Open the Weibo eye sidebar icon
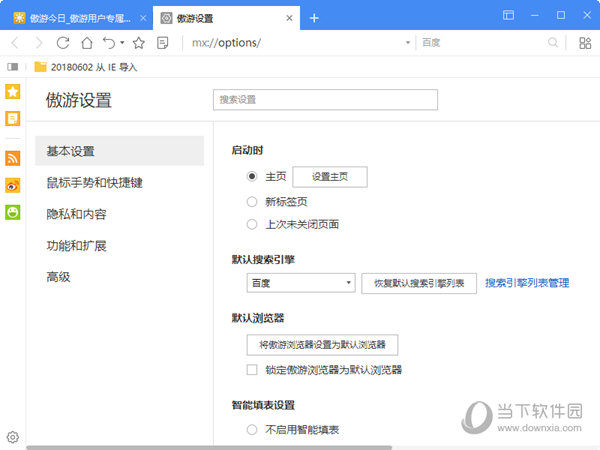Screen dimensions: 600x450 [13, 185]
